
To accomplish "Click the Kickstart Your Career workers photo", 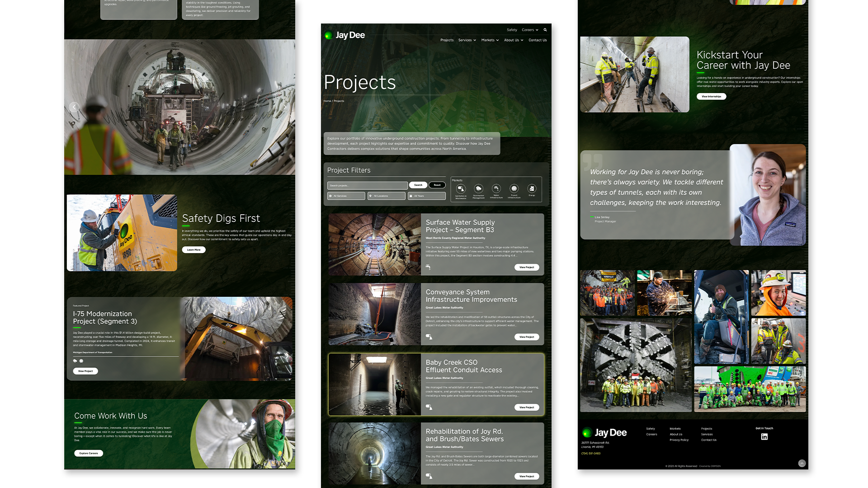I will [x=635, y=75].
